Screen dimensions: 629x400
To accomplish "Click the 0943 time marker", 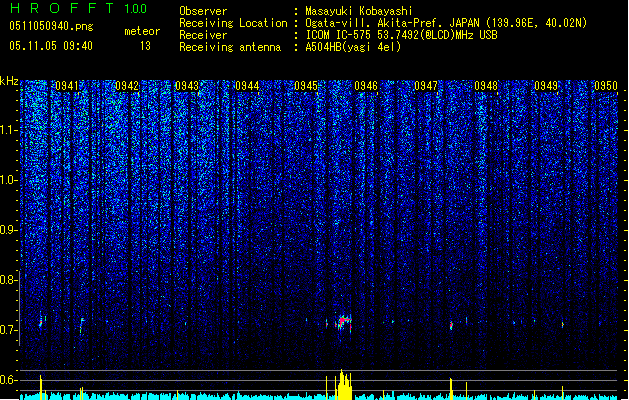I will [x=187, y=86].
